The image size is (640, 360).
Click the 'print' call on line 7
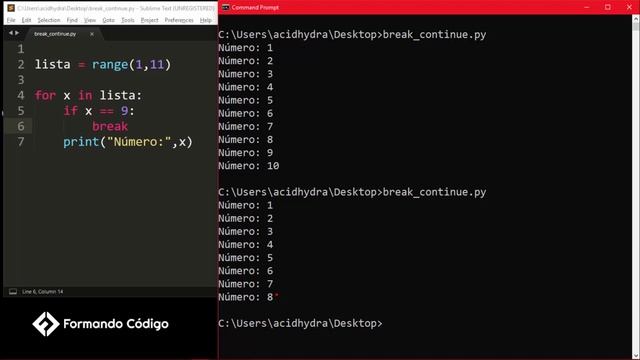click(81, 142)
